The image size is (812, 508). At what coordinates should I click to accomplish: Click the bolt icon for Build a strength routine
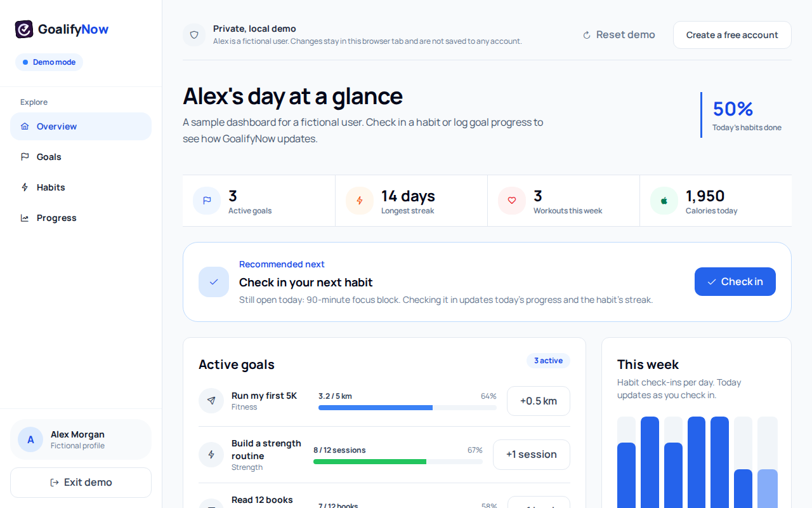(211, 455)
